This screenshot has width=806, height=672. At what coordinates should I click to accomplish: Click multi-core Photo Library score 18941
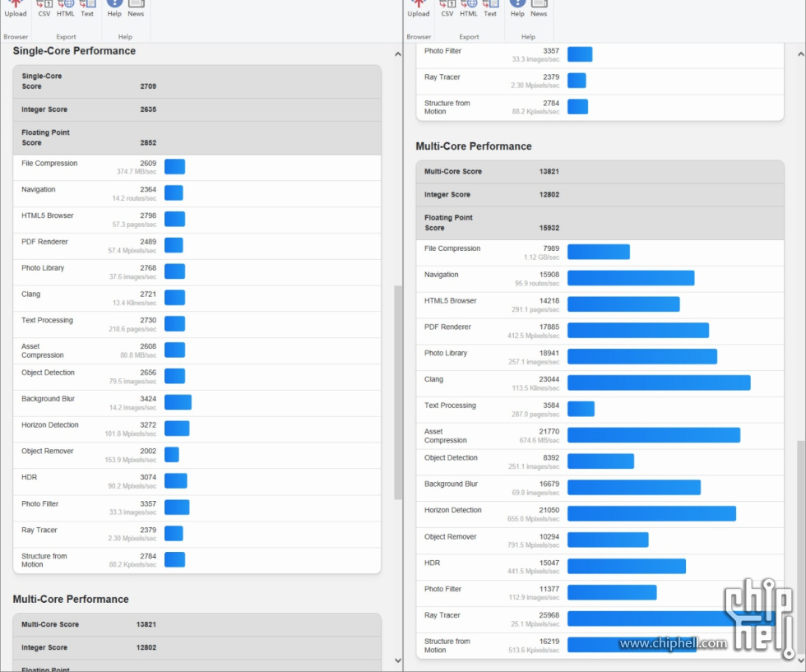[549, 353]
